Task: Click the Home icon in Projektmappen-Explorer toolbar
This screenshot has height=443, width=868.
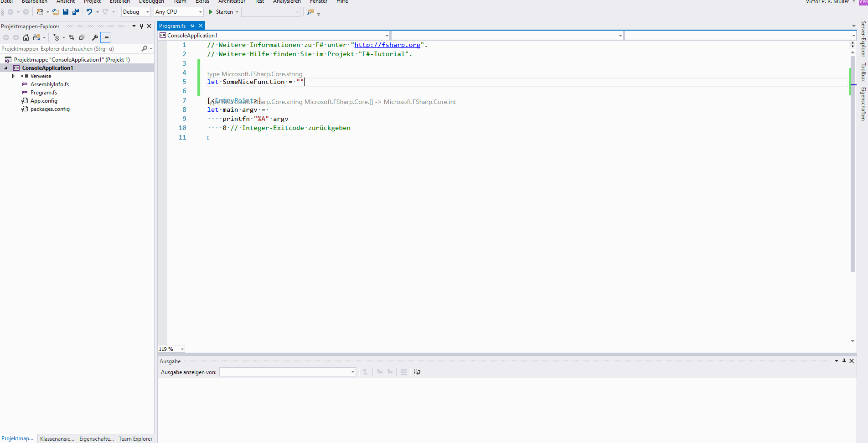Action: pyautogui.click(x=26, y=37)
